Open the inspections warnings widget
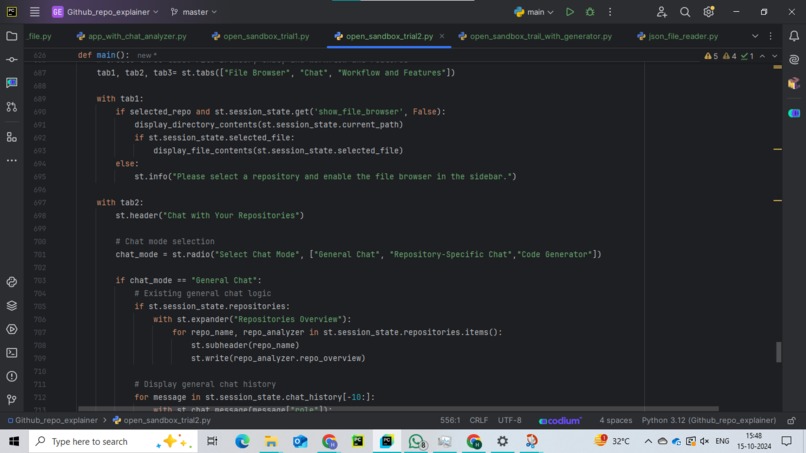Screen dimensions: 806x453 click(x=729, y=56)
